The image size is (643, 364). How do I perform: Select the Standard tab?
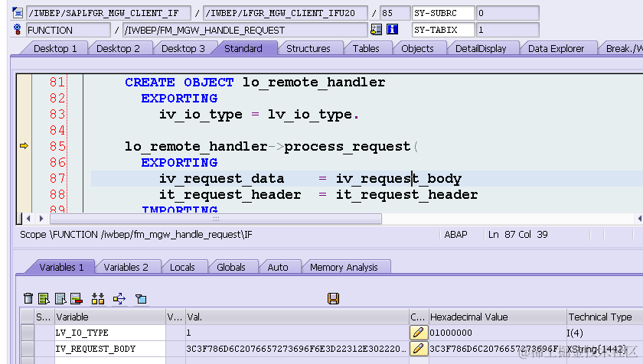tap(243, 48)
